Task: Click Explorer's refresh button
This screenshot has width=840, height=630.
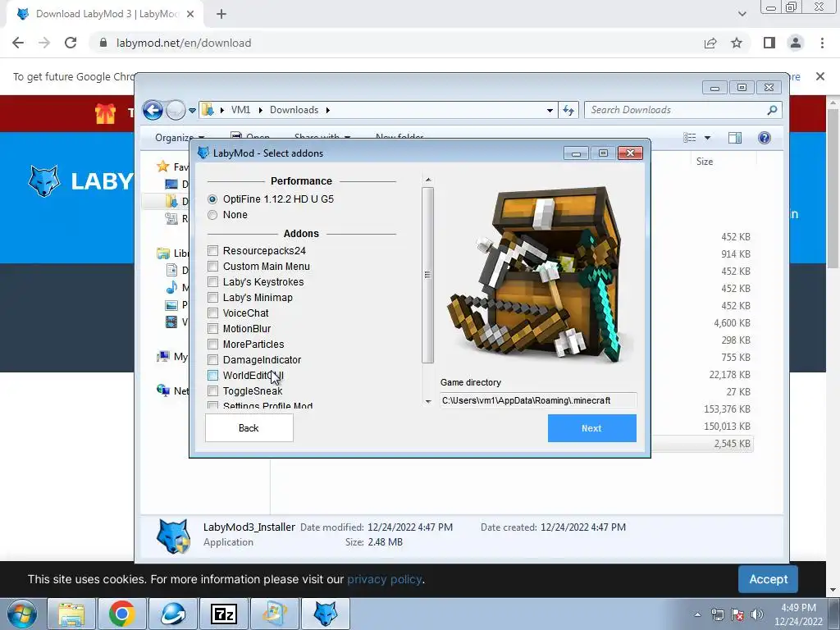Action: (568, 111)
